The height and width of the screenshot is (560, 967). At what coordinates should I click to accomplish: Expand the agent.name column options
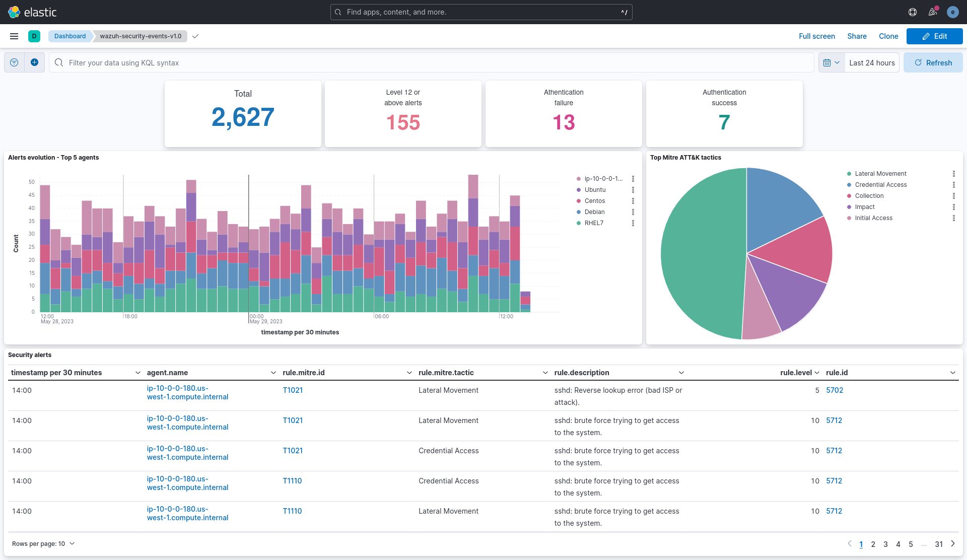tap(273, 373)
